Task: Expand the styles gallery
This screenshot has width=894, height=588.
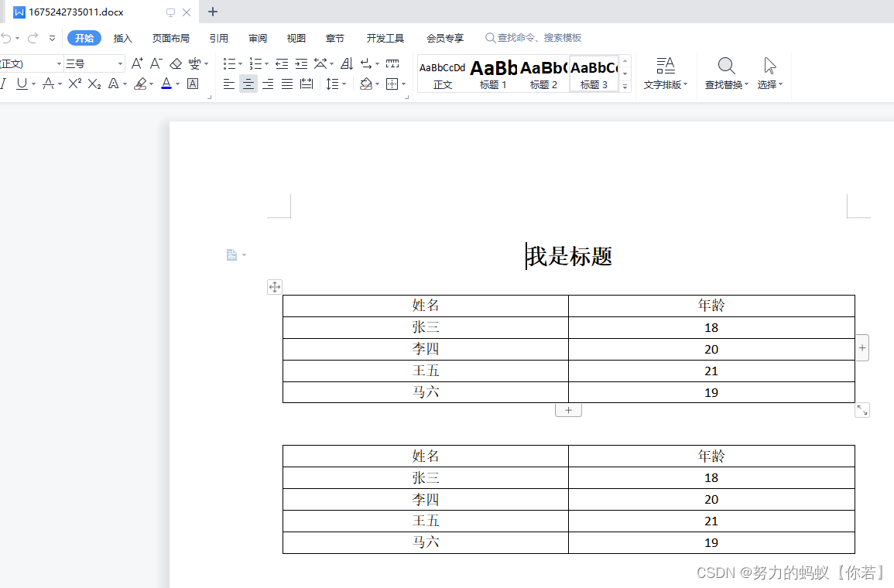Action: [625, 87]
